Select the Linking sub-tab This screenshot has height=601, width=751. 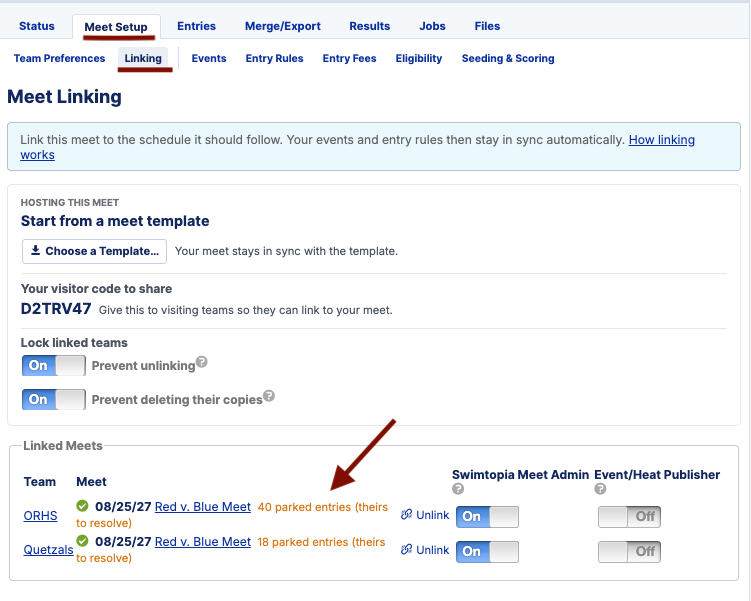(143, 58)
